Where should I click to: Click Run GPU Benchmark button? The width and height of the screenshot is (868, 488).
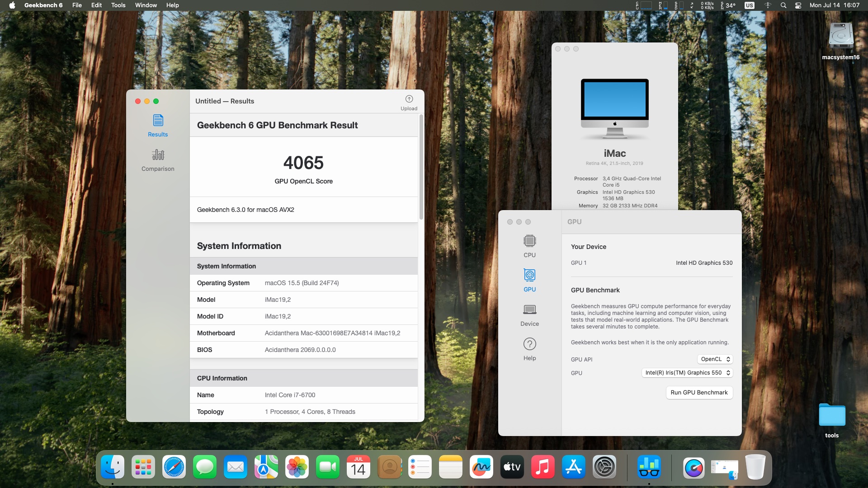point(699,392)
